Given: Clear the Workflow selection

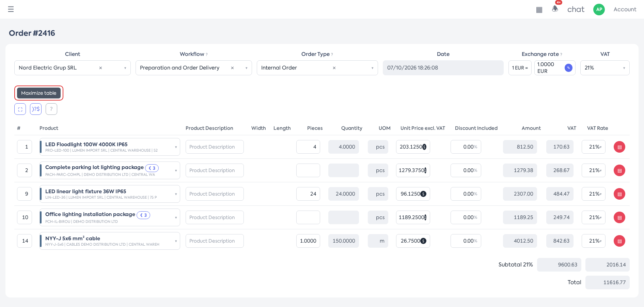Looking at the screenshot, I should point(232,68).
